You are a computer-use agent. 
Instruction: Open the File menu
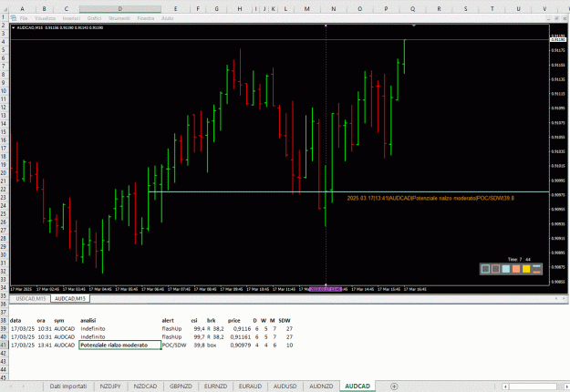click(24, 18)
